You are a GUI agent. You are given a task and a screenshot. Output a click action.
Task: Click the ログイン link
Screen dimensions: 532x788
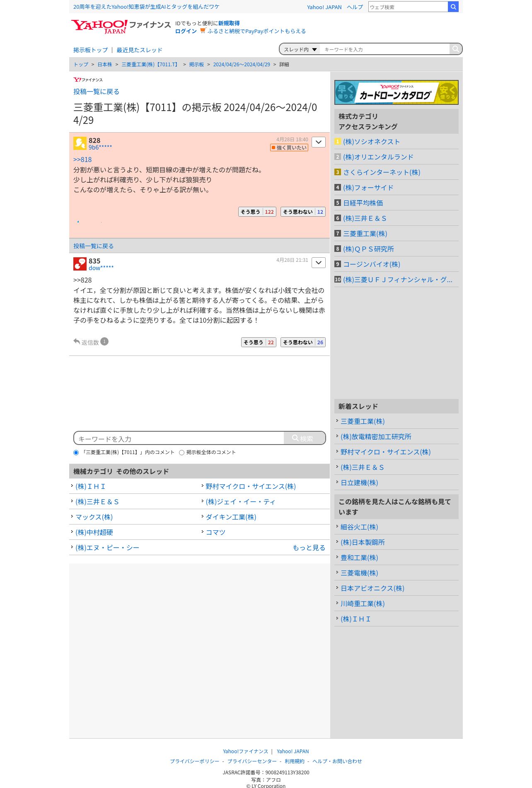(x=186, y=31)
